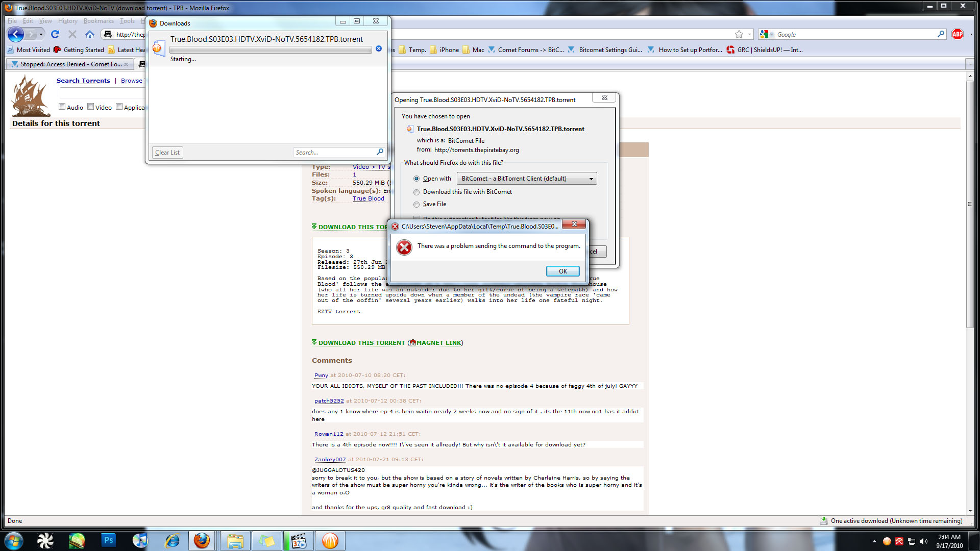Click the page vertical scrollbar thumb
This screenshot has width=980, height=551.
coord(970,204)
